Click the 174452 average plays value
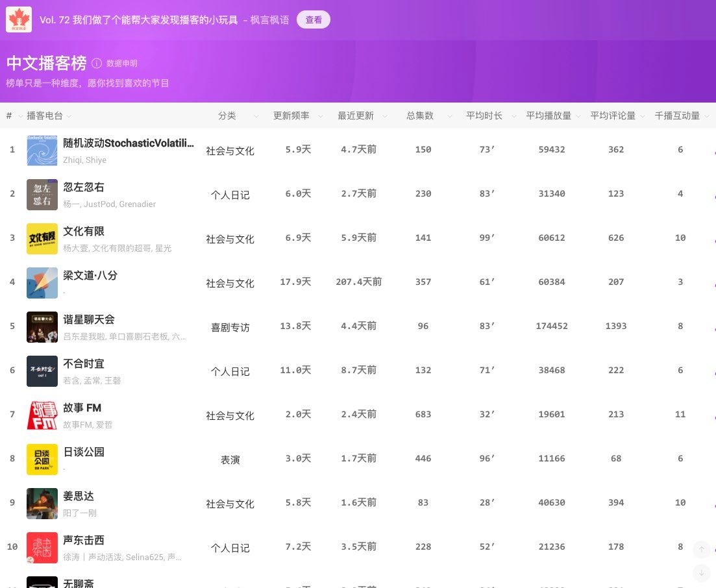Image resolution: width=716 pixels, height=588 pixels. [x=552, y=326]
